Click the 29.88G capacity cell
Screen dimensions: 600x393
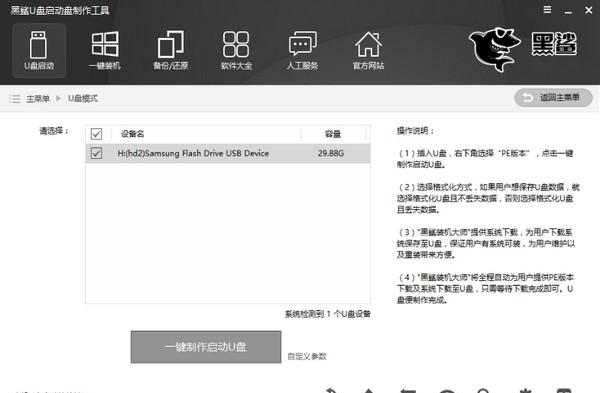pos(331,153)
